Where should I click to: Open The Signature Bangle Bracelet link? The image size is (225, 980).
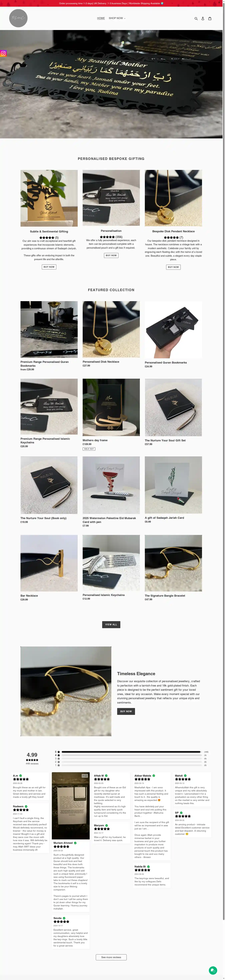click(x=165, y=596)
